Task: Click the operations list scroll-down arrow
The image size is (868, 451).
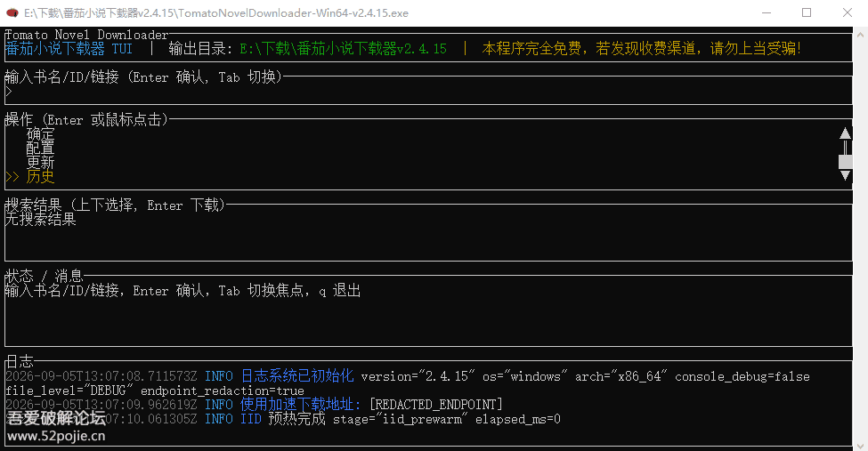Action: tap(845, 176)
